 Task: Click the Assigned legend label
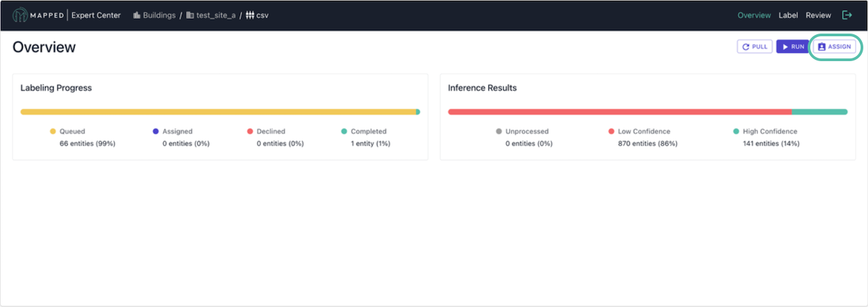click(x=177, y=132)
